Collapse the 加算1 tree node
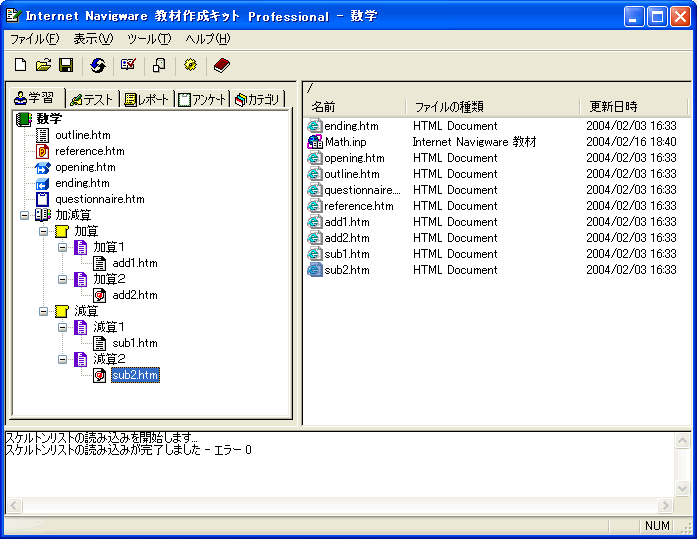Image resolution: width=697 pixels, height=539 pixels. (x=63, y=248)
